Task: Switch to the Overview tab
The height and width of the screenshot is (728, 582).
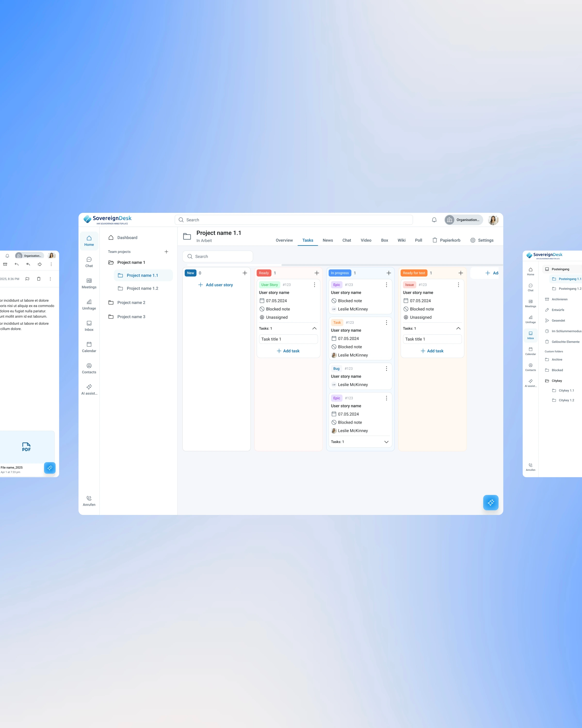Action: click(x=284, y=240)
